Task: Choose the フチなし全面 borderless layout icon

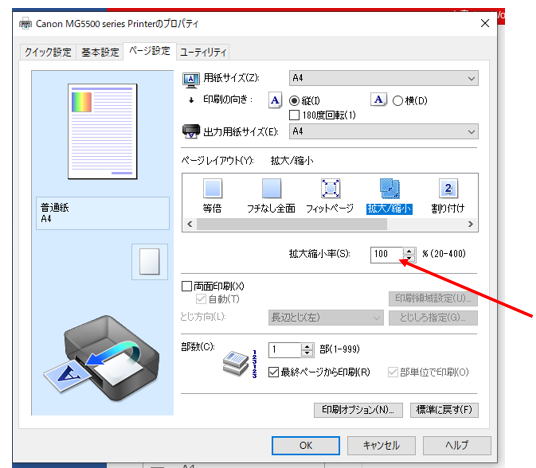Action: pos(272,188)
